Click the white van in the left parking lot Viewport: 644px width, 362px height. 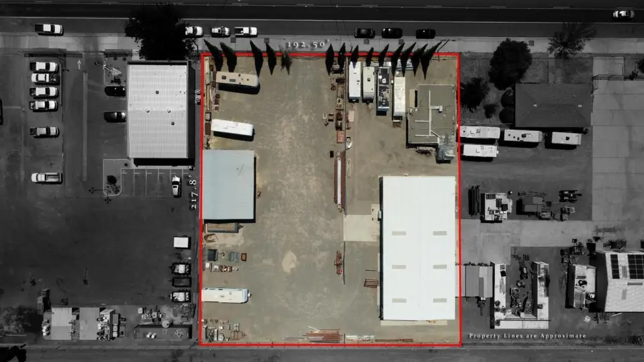click(x=46, y=178)
